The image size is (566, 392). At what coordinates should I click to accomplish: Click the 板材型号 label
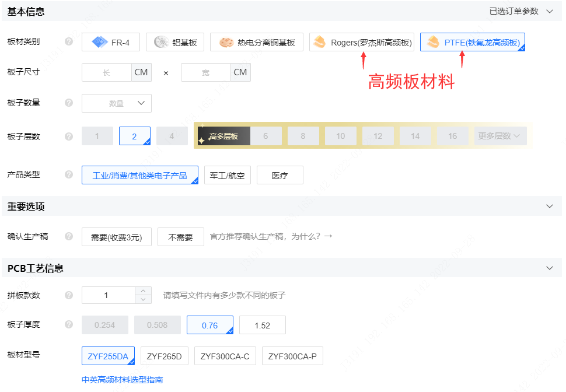(x=23, y=355)
